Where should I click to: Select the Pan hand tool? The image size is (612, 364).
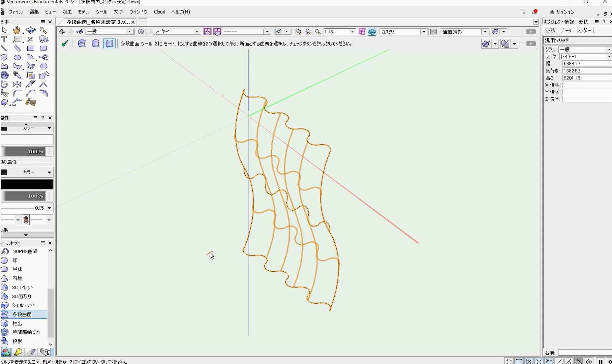point(17,30)
